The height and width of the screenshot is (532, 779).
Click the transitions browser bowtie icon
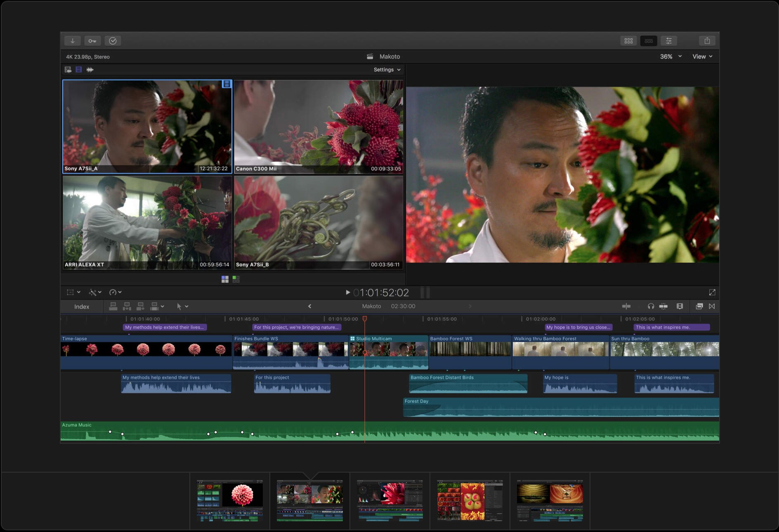(x=712, y=306)
